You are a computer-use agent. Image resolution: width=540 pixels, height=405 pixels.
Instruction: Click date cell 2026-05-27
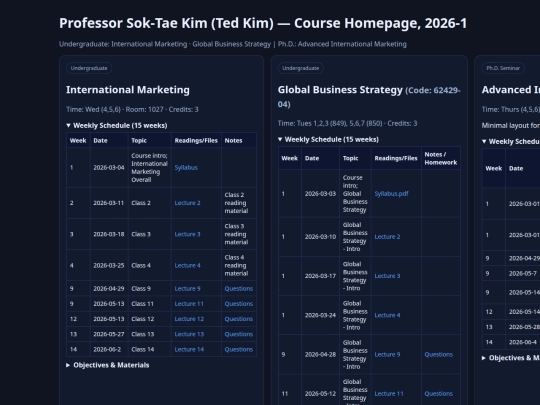pyautogui.click(x=109, y=334)
